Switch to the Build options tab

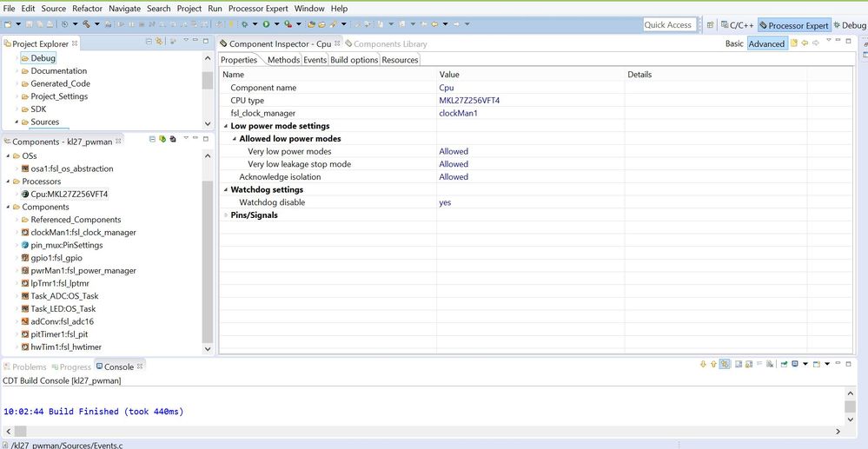(x=354, y=60)
